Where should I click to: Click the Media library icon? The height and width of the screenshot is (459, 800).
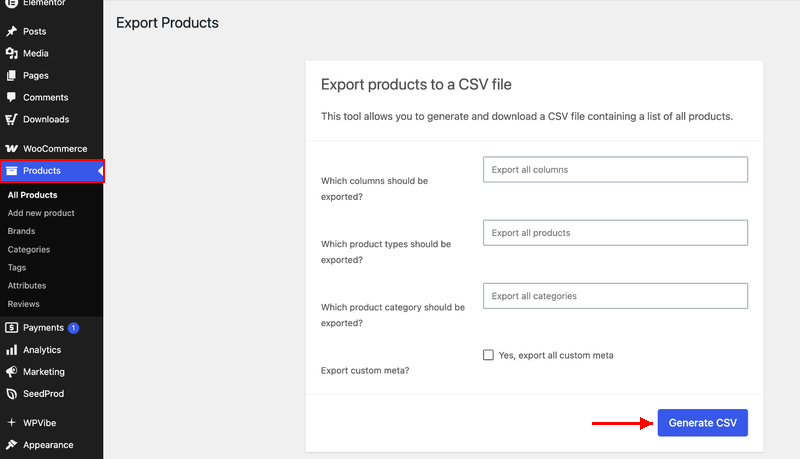click(11, 53)
